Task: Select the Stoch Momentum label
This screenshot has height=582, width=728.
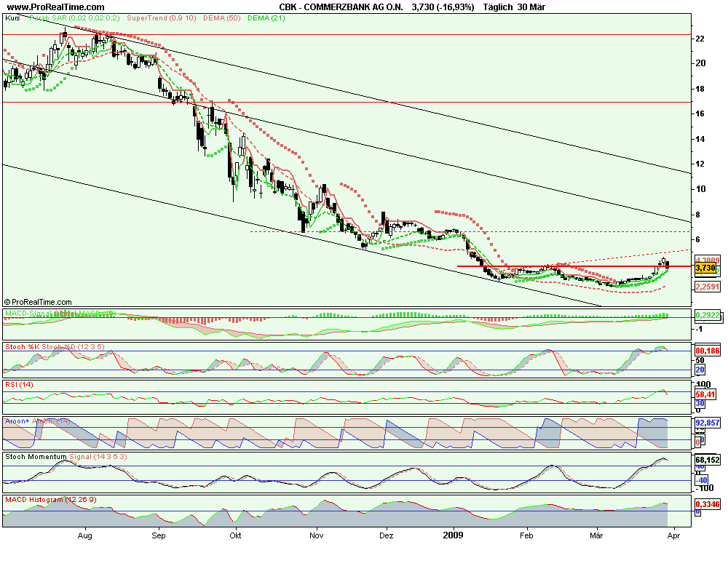Action: click(36, 457)
